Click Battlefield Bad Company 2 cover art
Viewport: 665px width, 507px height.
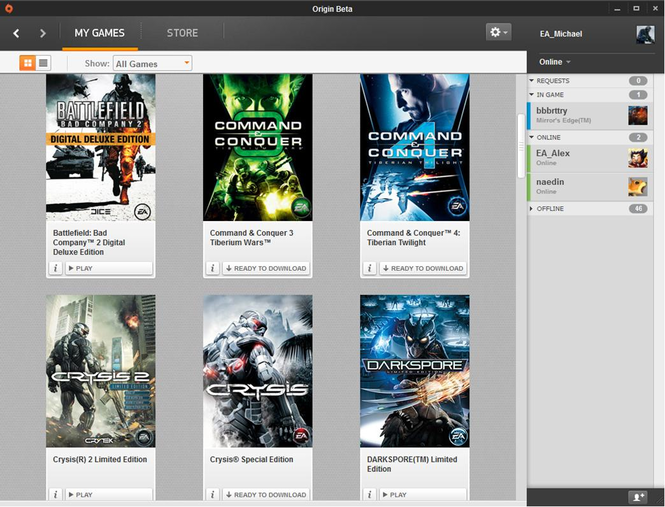(x=101, y=147)
